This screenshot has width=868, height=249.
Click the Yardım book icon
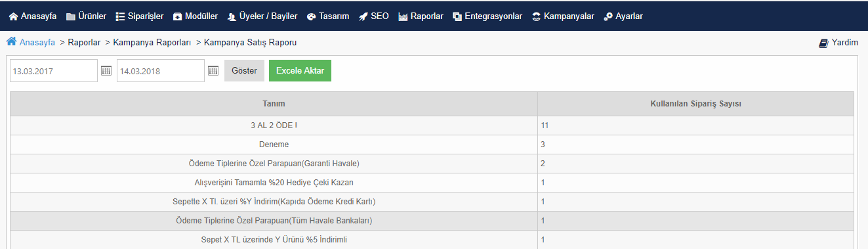(x=823, y=43)
